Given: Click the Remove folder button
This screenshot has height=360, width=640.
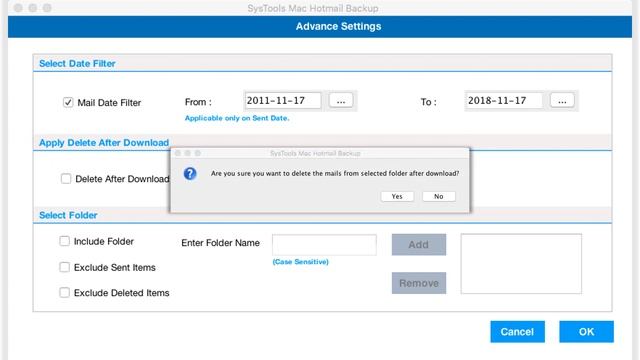Looking at the screenshot, I should click(419, 283).
